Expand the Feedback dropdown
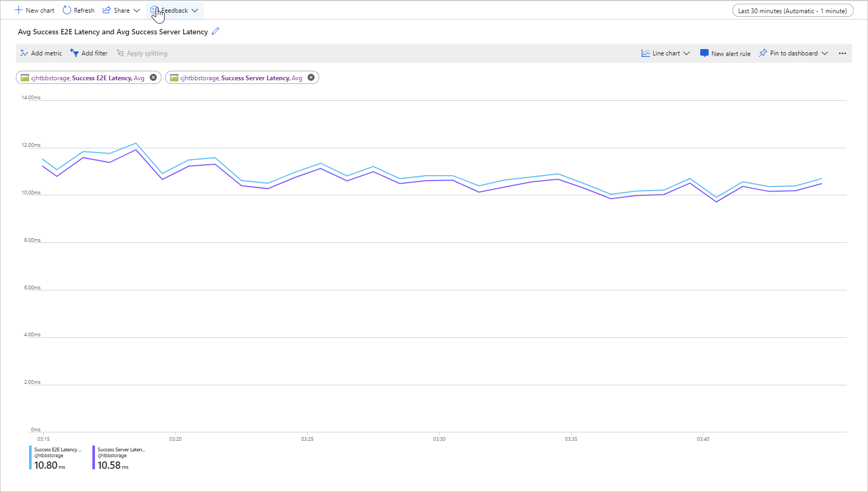 click(x=195, y=10)
